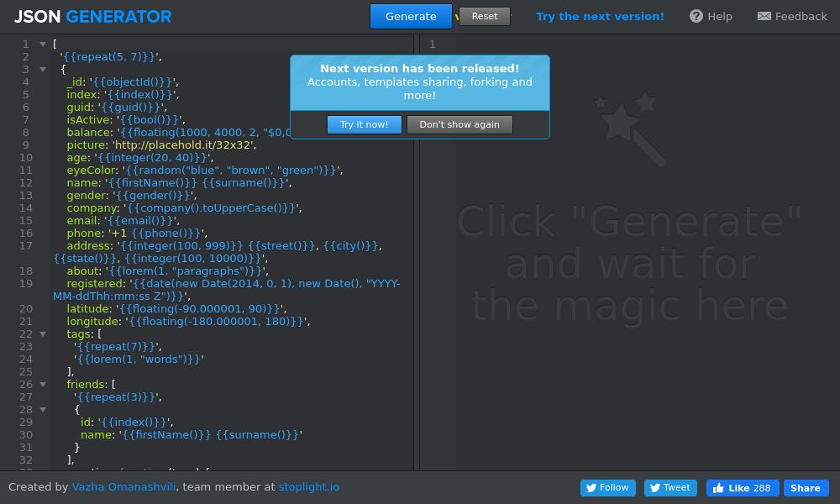Click the Reset button

485,16
